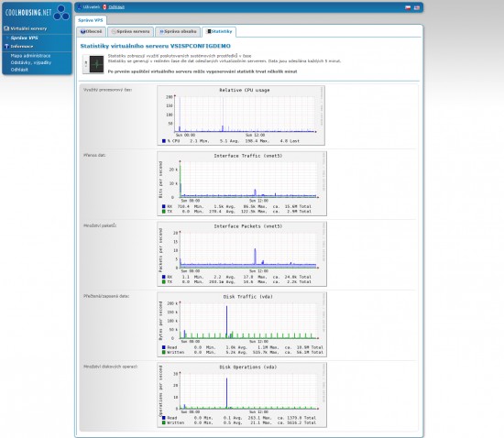Open Odstávky, výpadky link
Viewport: 504px width, 438px height.
31,62
